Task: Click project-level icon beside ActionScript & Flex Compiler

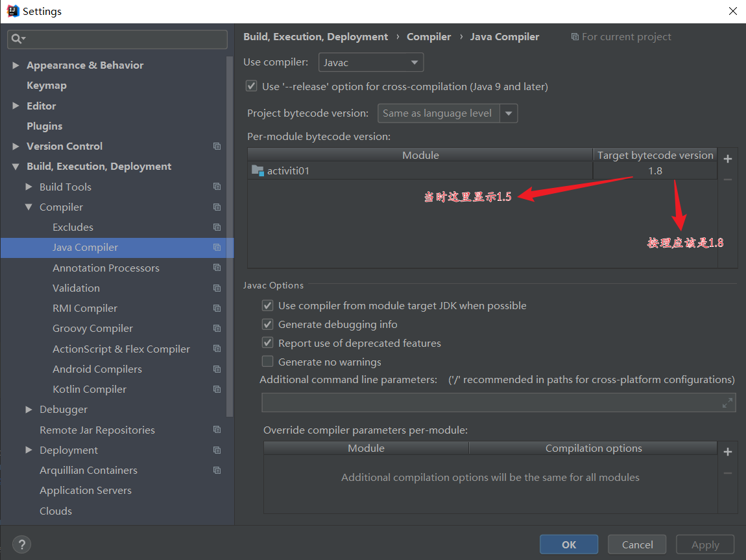Action: click(x=217, y=349)
